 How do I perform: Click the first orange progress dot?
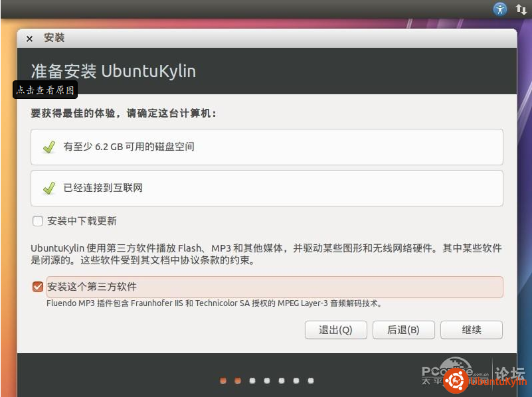click(222, 380)
